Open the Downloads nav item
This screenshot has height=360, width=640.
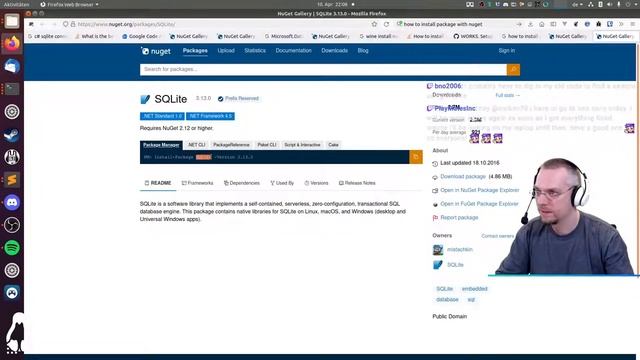click(335, 51)
